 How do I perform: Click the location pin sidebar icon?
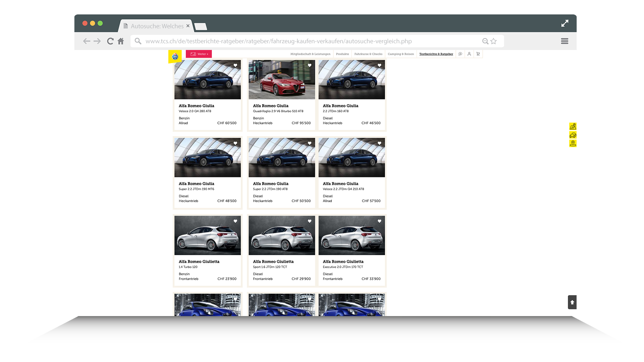pyautogui.click(x=573, y=143)
